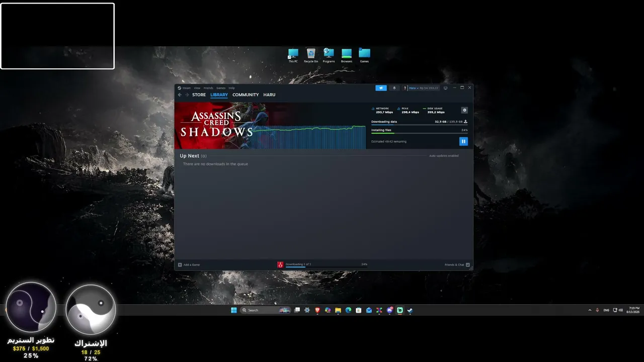The image size is (644, 362).
Task: Open Steam notifications bell
Action: click(x=394, y=88)
